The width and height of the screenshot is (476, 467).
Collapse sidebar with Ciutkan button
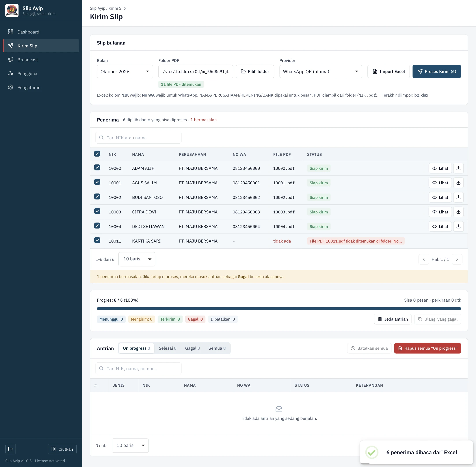(62, 449)
